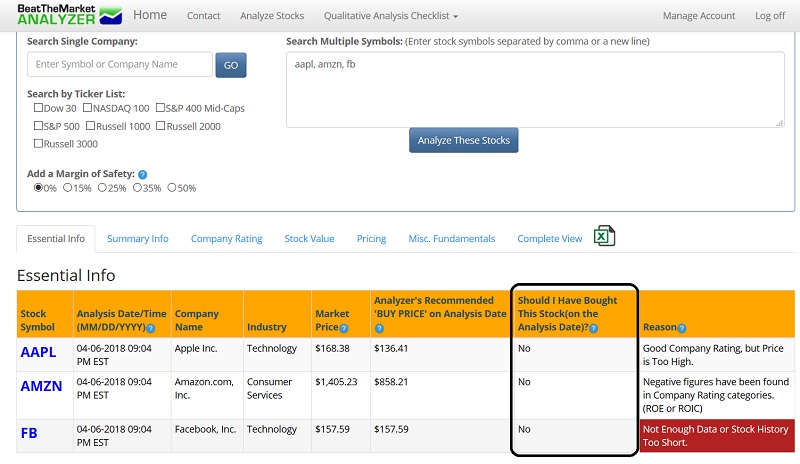Check the S&P 500 checkbox
Image resolution: width=800 pixels, height=464 pixels.
(x=38, y=126)
